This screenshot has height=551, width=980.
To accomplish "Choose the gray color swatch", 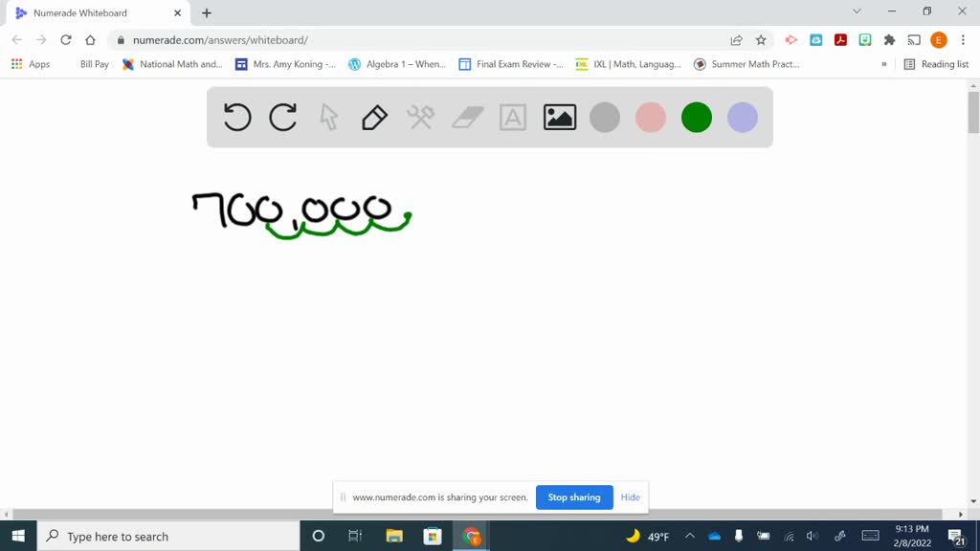I will 605,118.
